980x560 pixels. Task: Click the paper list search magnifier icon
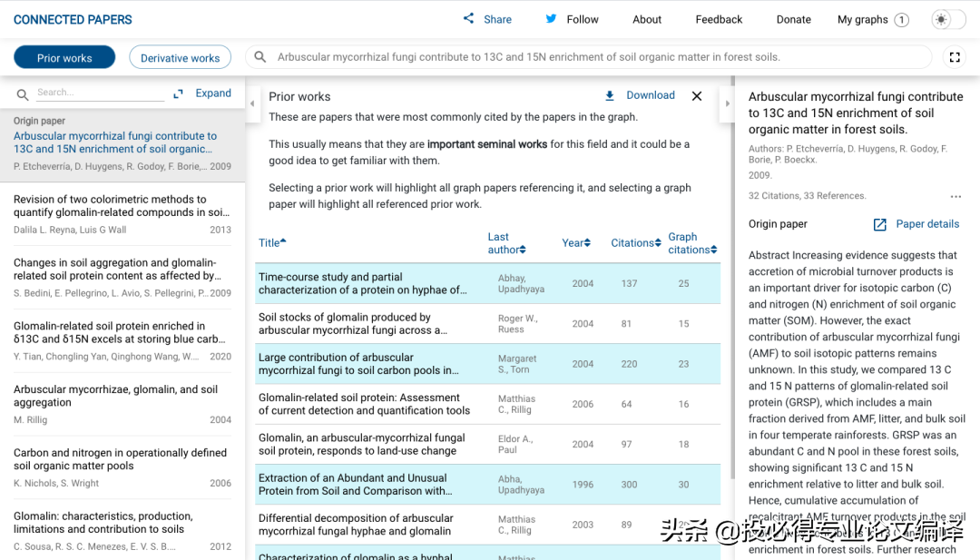[23, 94]
